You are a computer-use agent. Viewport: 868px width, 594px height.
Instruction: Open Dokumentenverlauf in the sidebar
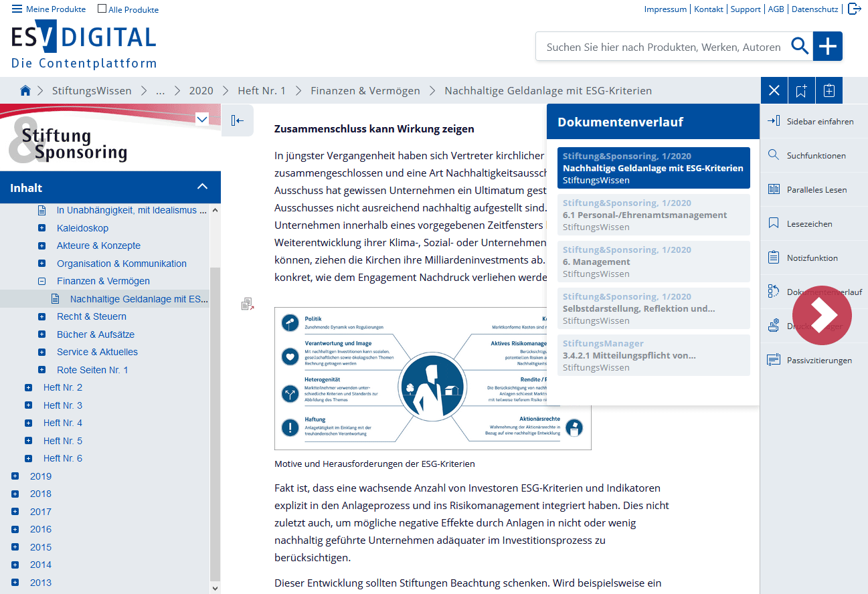point(814,292)
